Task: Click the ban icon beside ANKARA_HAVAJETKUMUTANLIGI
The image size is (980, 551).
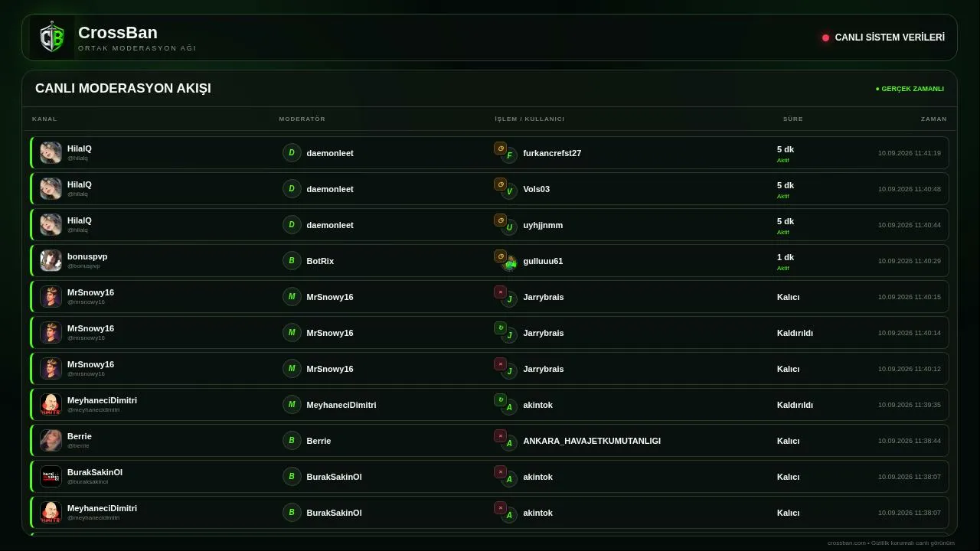Action: tap(500, 436)
